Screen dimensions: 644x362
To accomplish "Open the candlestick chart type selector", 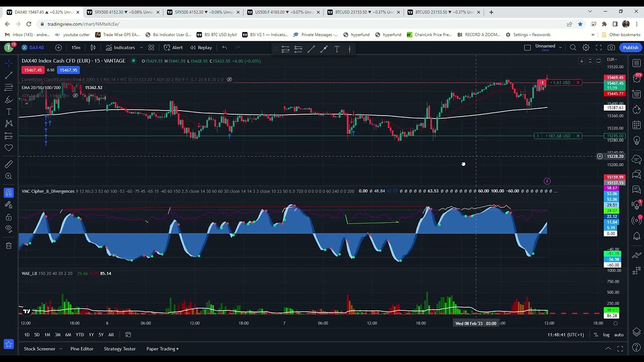I will (x=93, y=47).
